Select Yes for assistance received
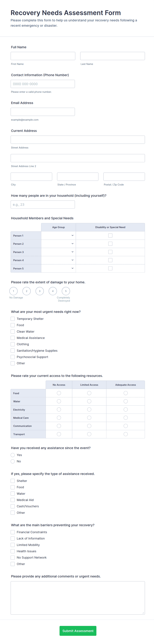Viewport: 154px width, 644px height. (13, 455)
